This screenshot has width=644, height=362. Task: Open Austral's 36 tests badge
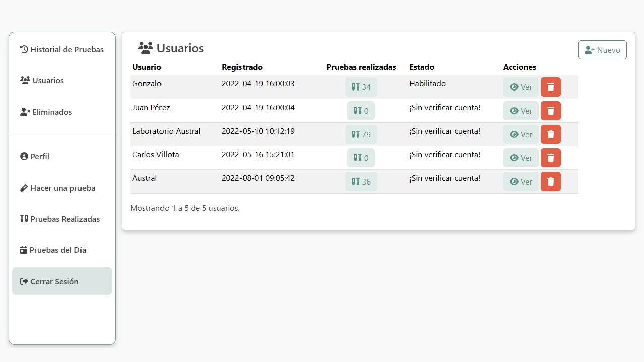(361, 182)
